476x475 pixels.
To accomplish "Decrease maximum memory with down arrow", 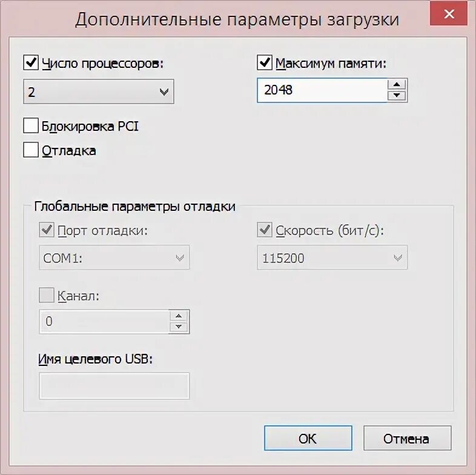I will point(397,96).
